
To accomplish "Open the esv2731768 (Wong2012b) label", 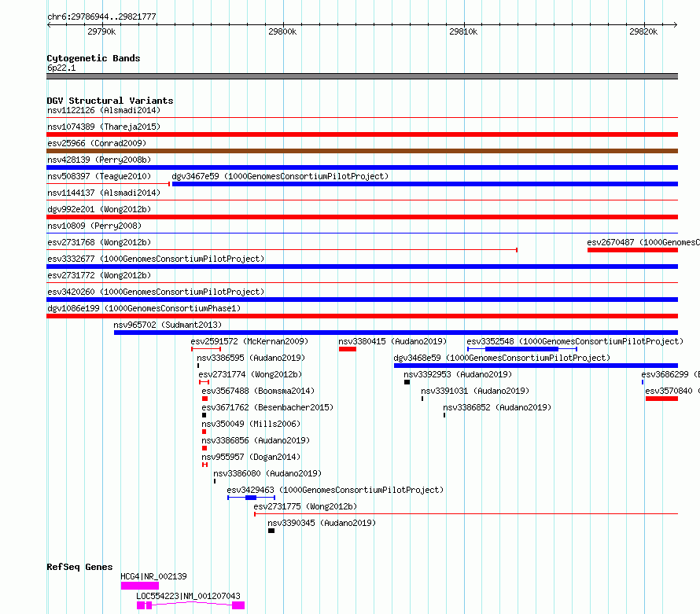I will [99, 242].
